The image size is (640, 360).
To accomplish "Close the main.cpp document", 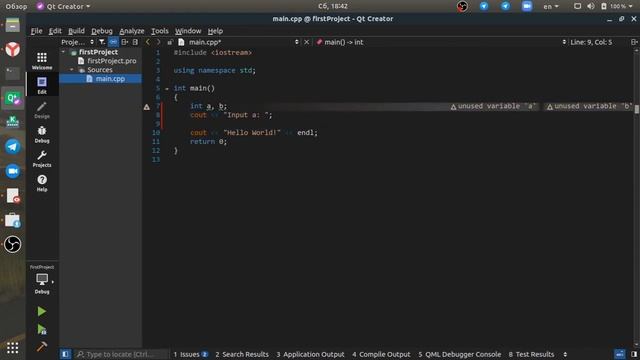I will point(307,42).
